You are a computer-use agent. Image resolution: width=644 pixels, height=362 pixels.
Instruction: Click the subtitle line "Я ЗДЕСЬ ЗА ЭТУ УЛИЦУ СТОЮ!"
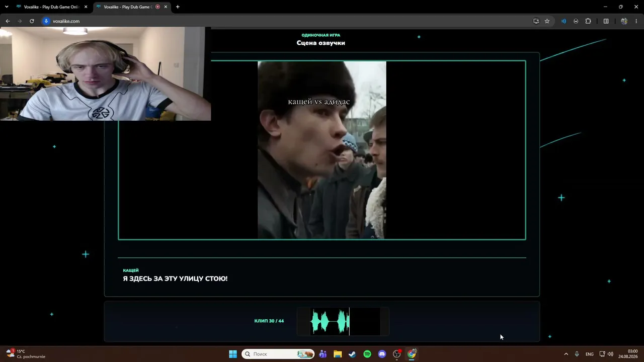coord(175,279)
